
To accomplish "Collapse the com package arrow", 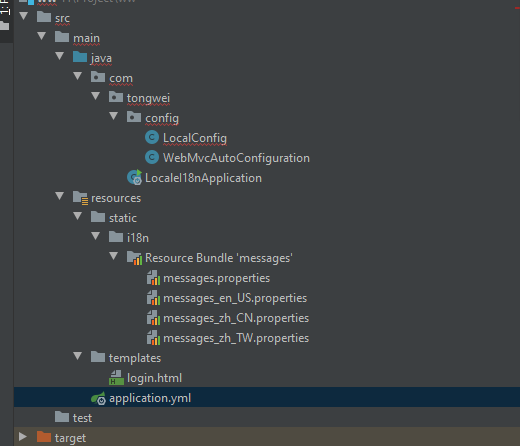I will point(78,76).
